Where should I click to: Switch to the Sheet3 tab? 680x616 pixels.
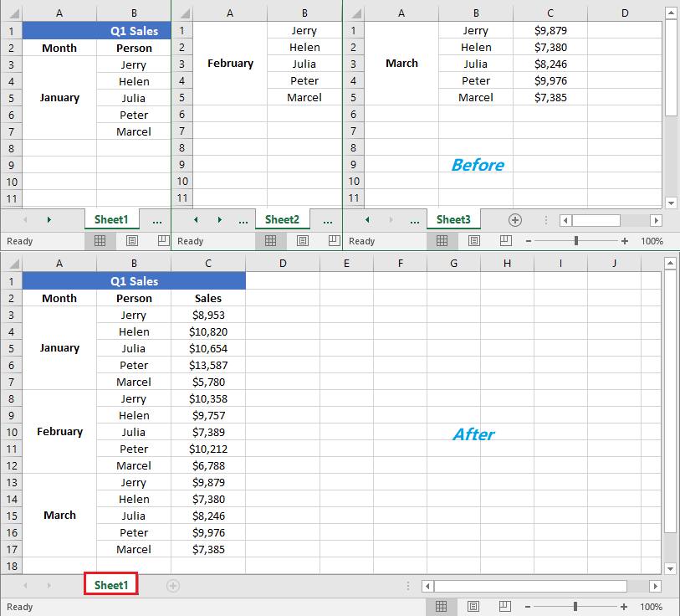pos(453,219)
